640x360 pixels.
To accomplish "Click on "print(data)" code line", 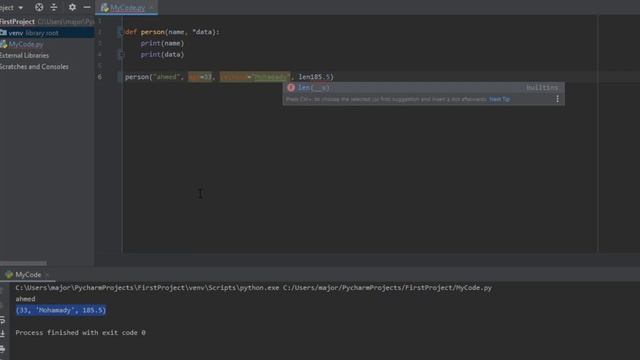I will (x=162, y=54).
